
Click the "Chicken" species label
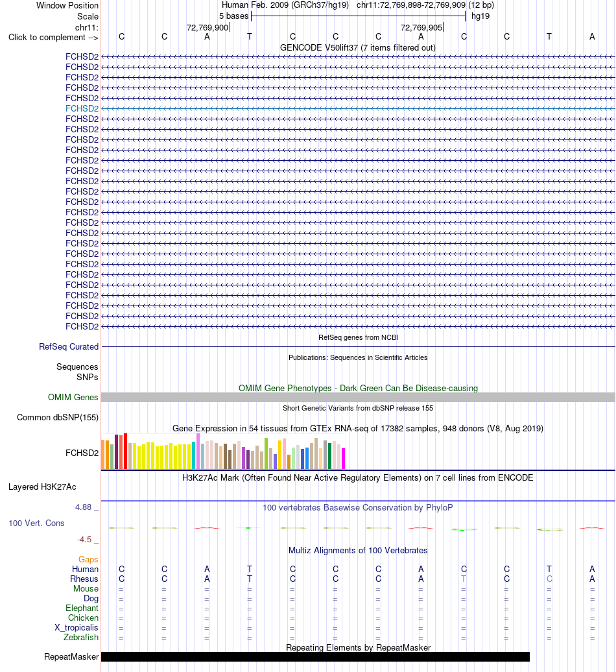click(83, 618)
